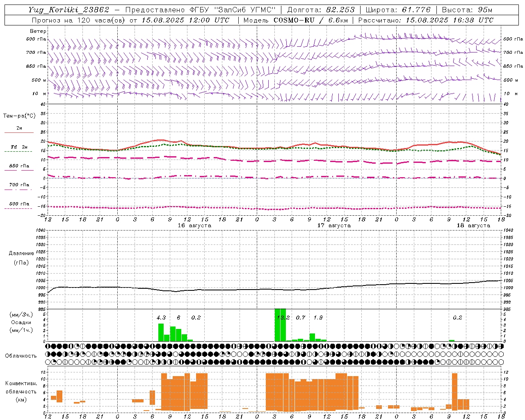Click the '18 августа' date label

473,226
